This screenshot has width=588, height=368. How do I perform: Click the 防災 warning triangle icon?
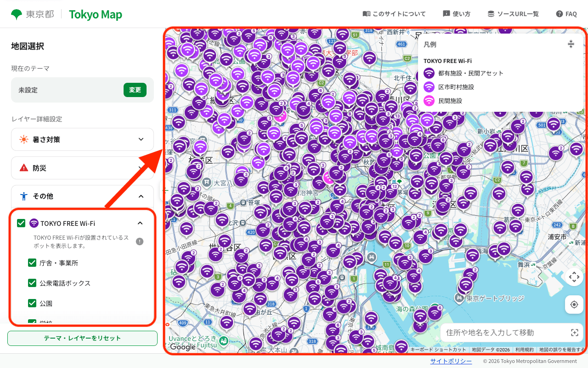(24, 168)
